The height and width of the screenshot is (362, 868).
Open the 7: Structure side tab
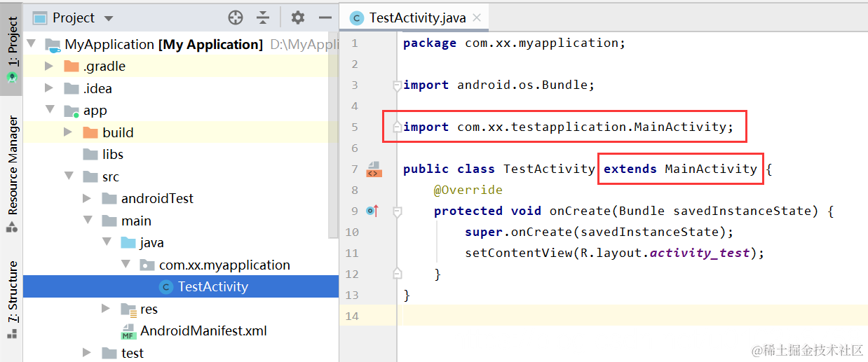(x=12, y=300)
